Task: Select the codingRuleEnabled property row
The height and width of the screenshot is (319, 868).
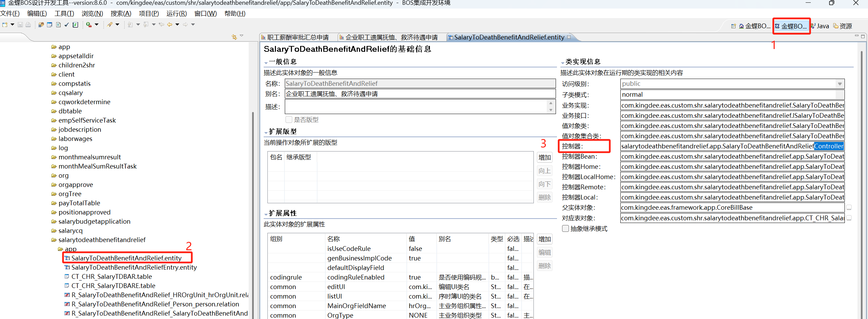Action: click(x=401, y=277)
